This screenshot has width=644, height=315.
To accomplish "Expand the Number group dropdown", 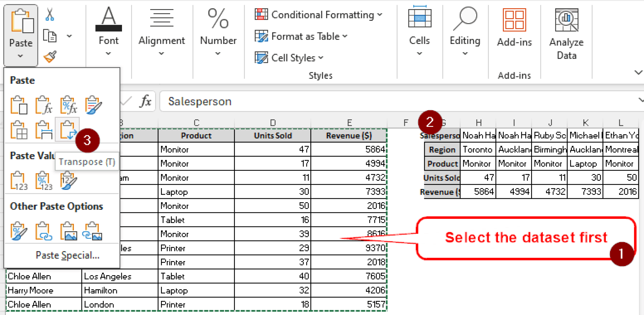I will [218, 54].
